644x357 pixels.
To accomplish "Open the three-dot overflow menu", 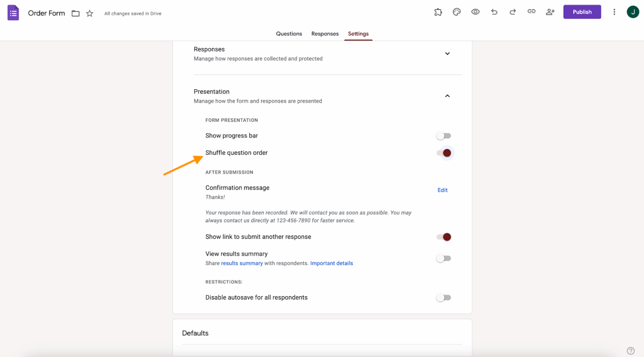I will (x=614, y=12).
